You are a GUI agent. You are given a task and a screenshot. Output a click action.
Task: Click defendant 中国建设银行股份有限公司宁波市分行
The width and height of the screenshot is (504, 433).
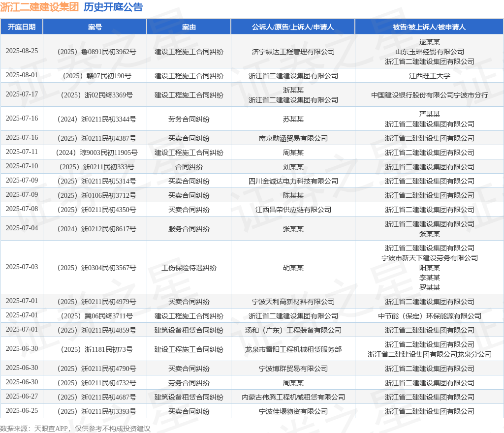[x=429, y=95]
